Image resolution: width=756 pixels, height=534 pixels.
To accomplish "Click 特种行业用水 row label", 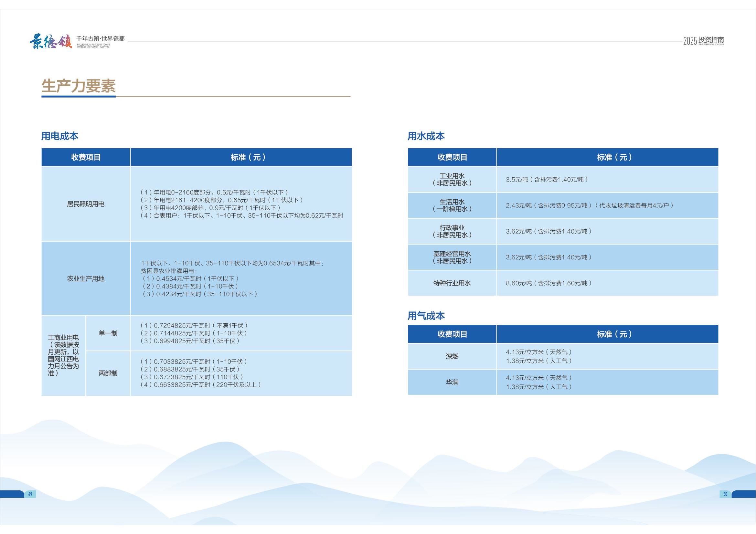I will click(452, 283).
